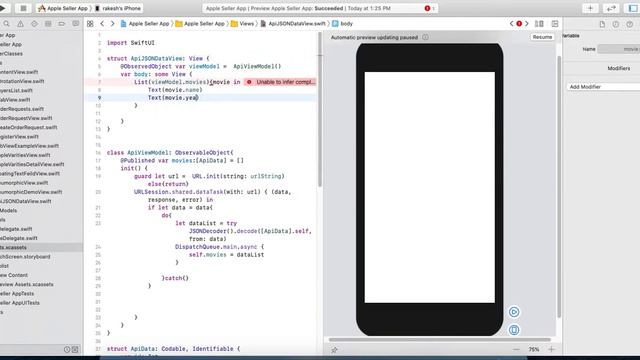Select JSONDataView.swift in navigator
640x360 pixels.
(26, 201)
